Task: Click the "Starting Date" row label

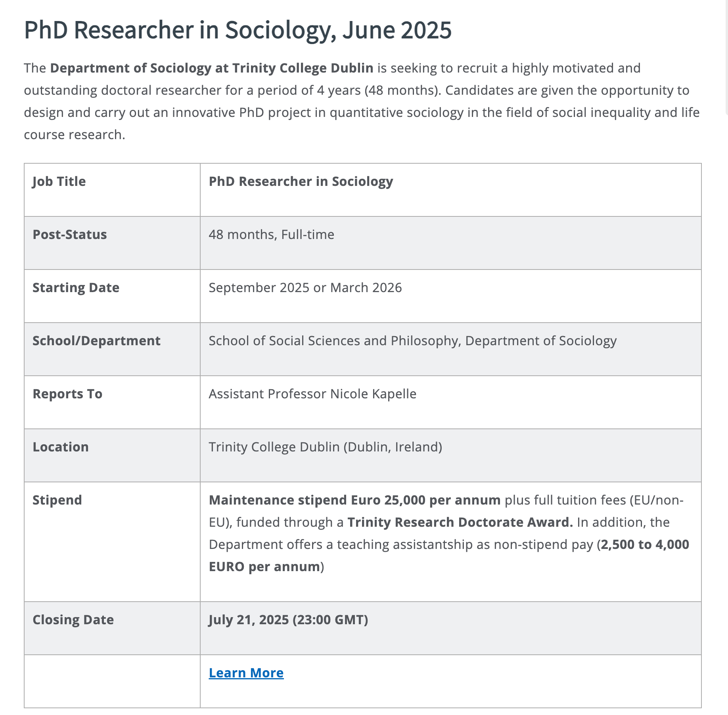Action: 76,288
